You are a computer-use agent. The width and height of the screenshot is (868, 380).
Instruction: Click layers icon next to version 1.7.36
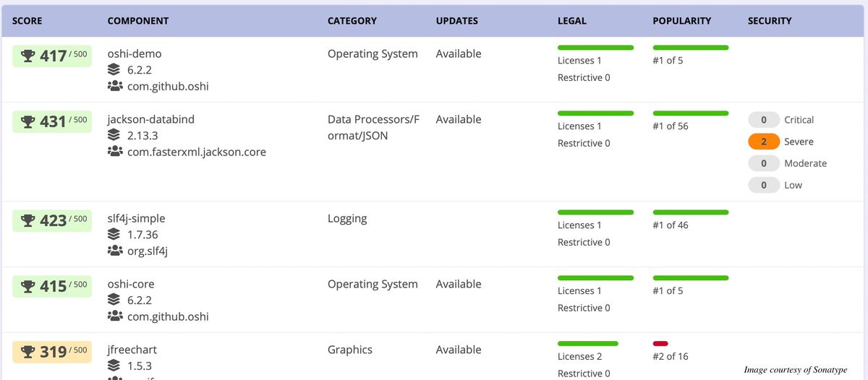pos(114,234)
